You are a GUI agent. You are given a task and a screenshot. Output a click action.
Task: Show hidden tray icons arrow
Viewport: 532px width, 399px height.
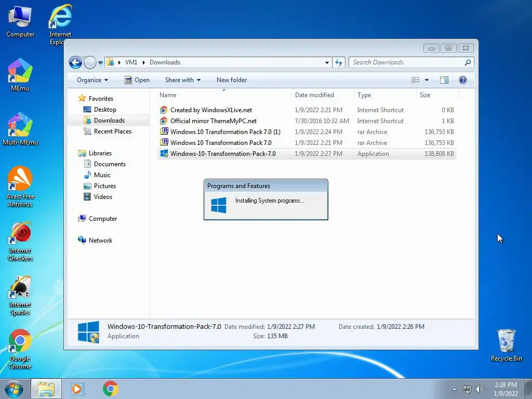coord(454,389)
